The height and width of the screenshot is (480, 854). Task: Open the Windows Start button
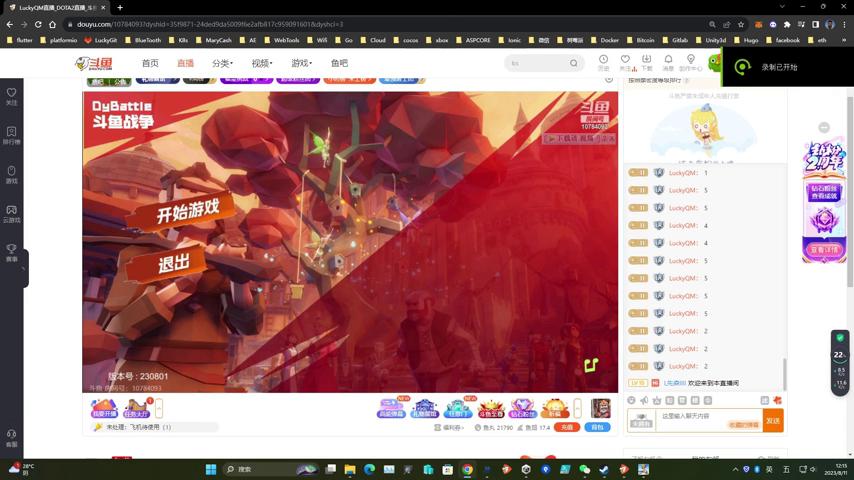[211, 469]
